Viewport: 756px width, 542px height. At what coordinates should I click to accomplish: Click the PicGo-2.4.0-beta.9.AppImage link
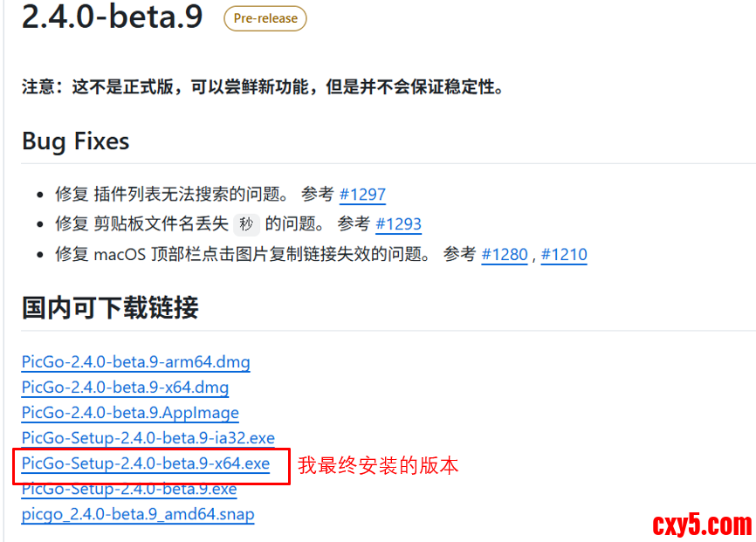point(130,412)
